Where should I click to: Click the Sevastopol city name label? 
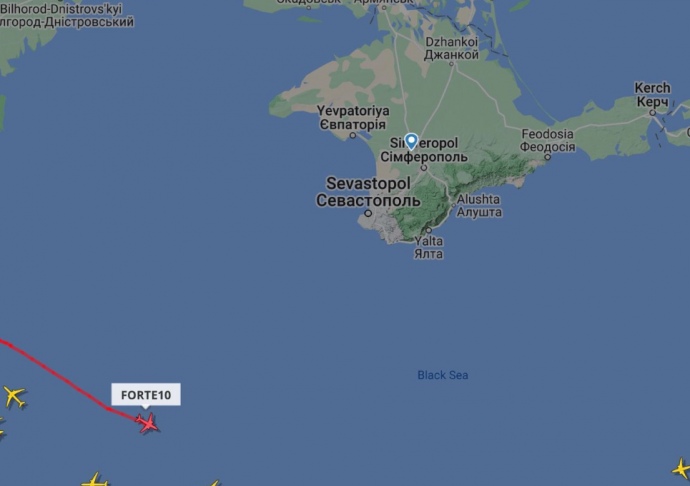click(368, 192)
